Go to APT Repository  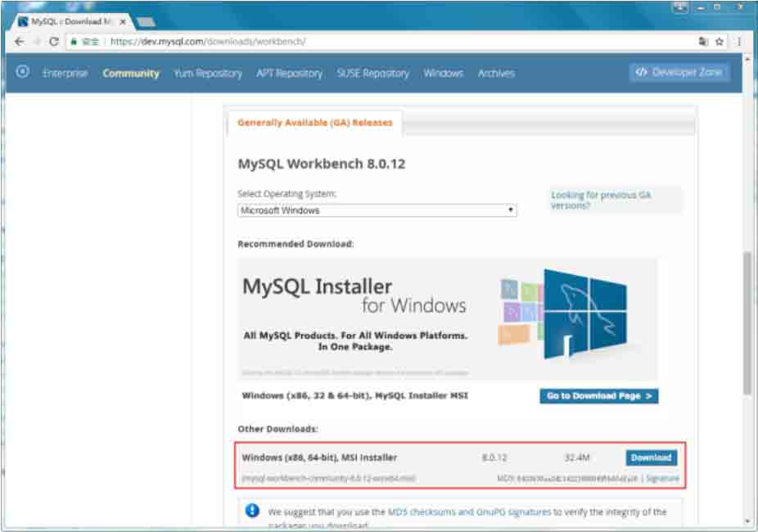290,73
